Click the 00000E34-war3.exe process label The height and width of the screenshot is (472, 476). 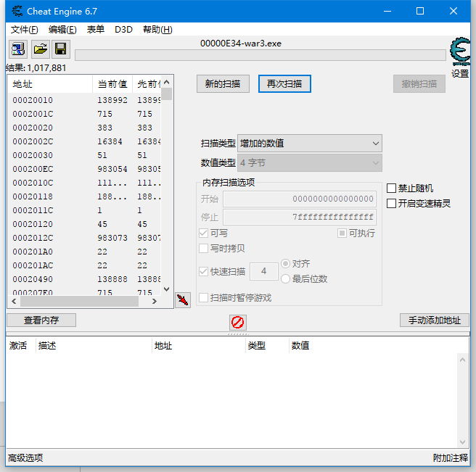pyautogui.click(x=241, y=44)
